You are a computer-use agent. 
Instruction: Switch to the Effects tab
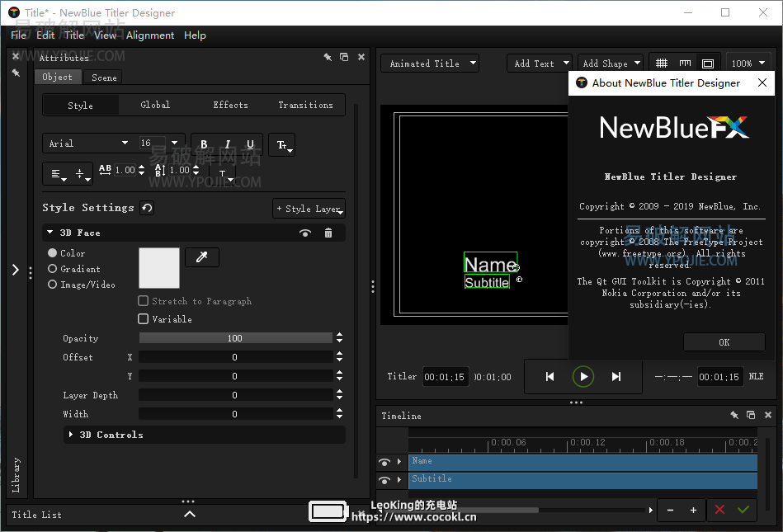(x=230, y=105)
